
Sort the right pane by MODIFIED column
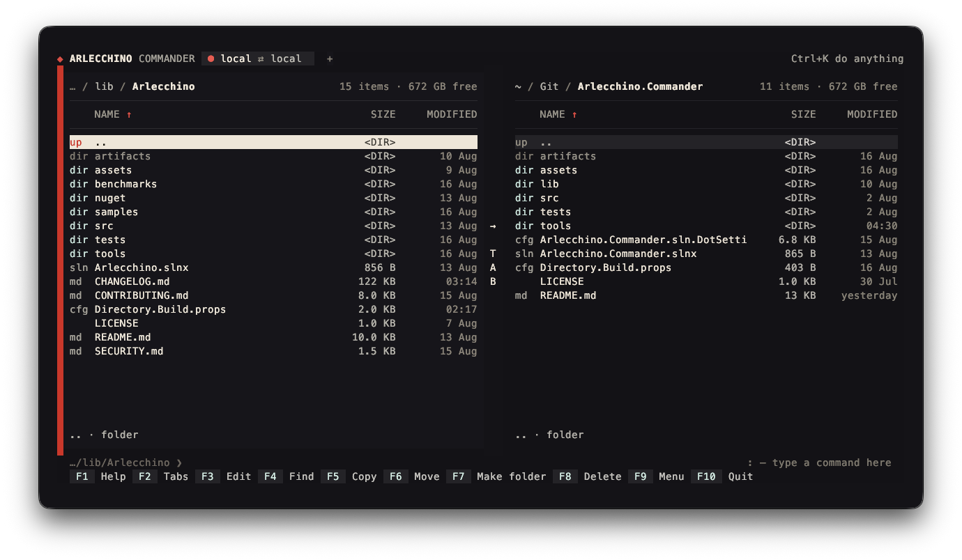872,114
